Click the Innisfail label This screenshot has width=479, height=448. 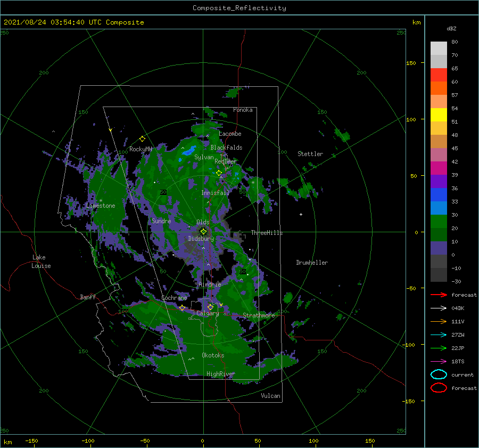point(215,193)
